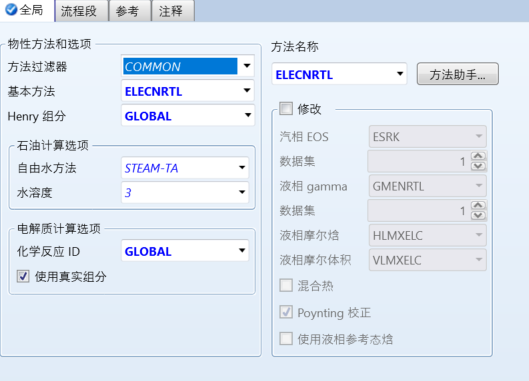This screenshot has height=381, width=529.
Task: Click the Henry 组分 label
Action: coord(36,116)
